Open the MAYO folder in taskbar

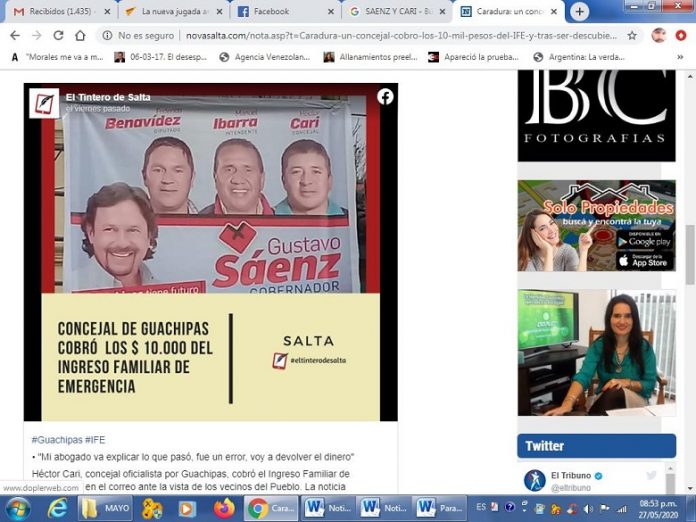point(106,508)
